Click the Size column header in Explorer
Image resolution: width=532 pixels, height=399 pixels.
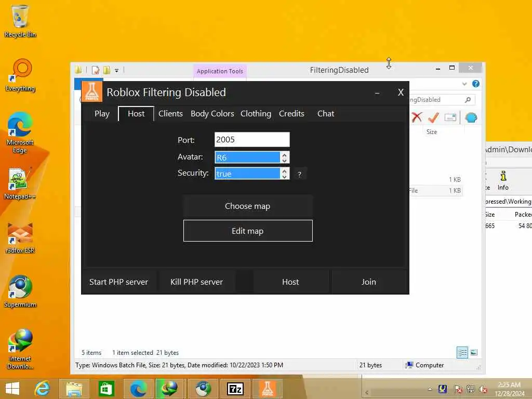coord(432,131)
